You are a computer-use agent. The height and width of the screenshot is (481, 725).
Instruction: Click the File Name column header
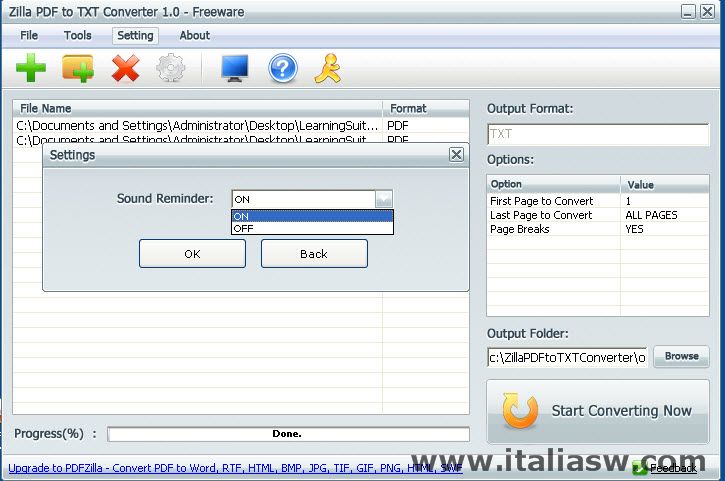(x=197, y=109)
